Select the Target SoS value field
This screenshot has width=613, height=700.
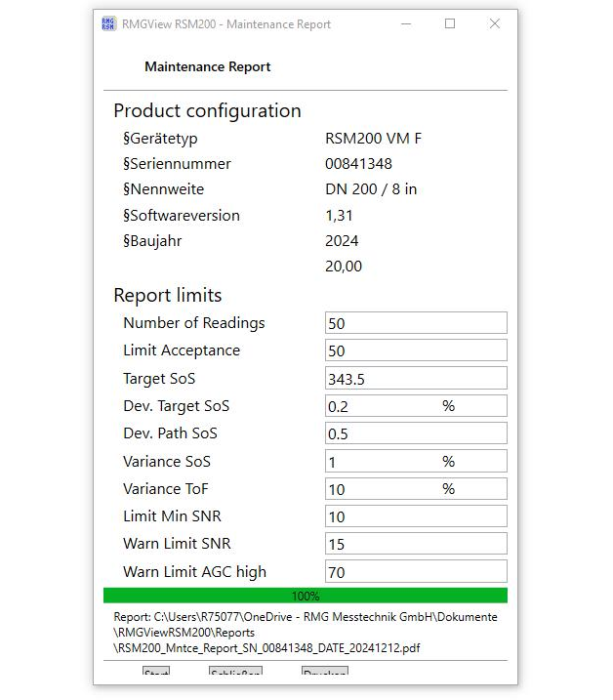tap(415, 379)
